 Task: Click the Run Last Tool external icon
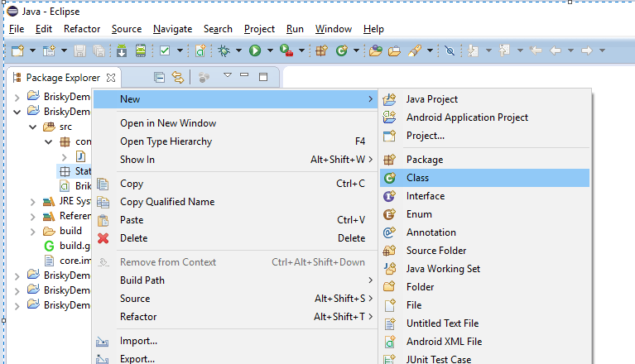286,50
